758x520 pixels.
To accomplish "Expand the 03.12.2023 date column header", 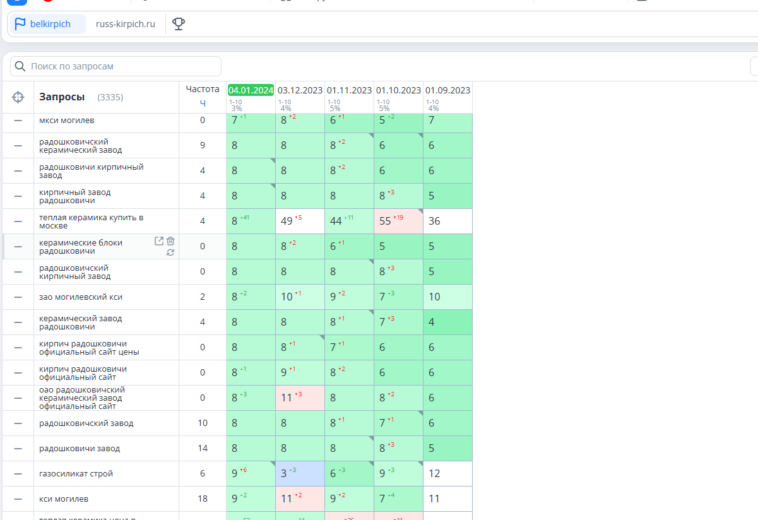I will tap(300, 90).
